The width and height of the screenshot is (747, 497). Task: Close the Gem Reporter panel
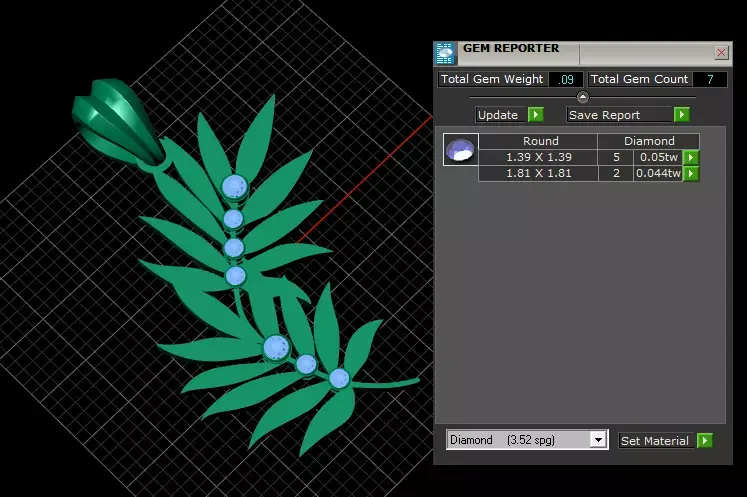tap(721, 52)
